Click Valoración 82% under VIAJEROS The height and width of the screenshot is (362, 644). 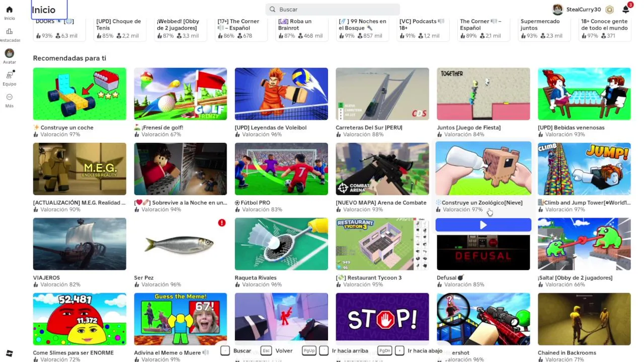coord(57,285)
